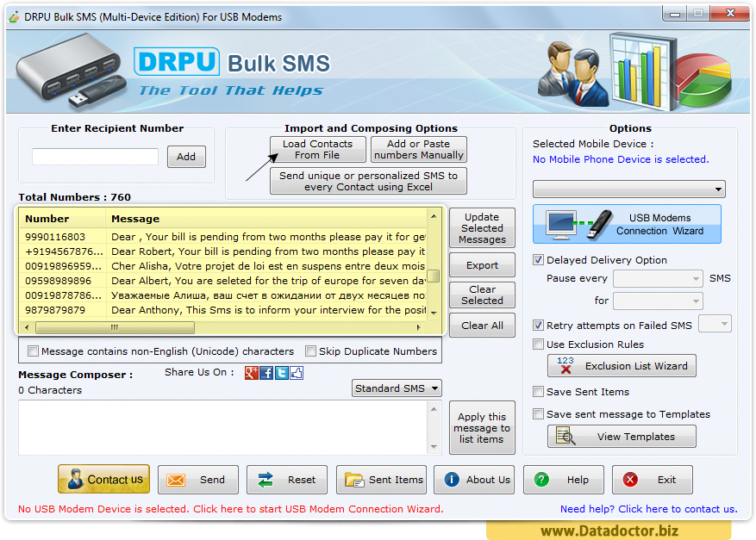Enable Use Exclusion Rules checkbox
This screenshot has width=756, height=540.
point(538,344)
